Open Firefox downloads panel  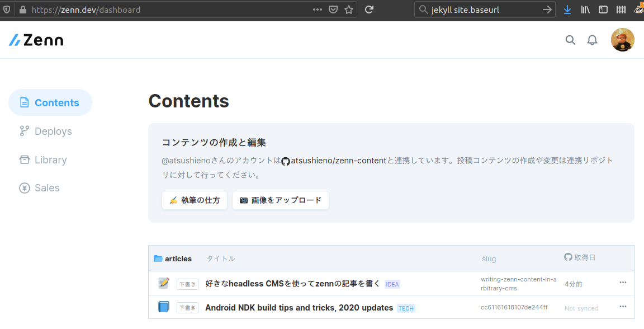tap(567, 10)
